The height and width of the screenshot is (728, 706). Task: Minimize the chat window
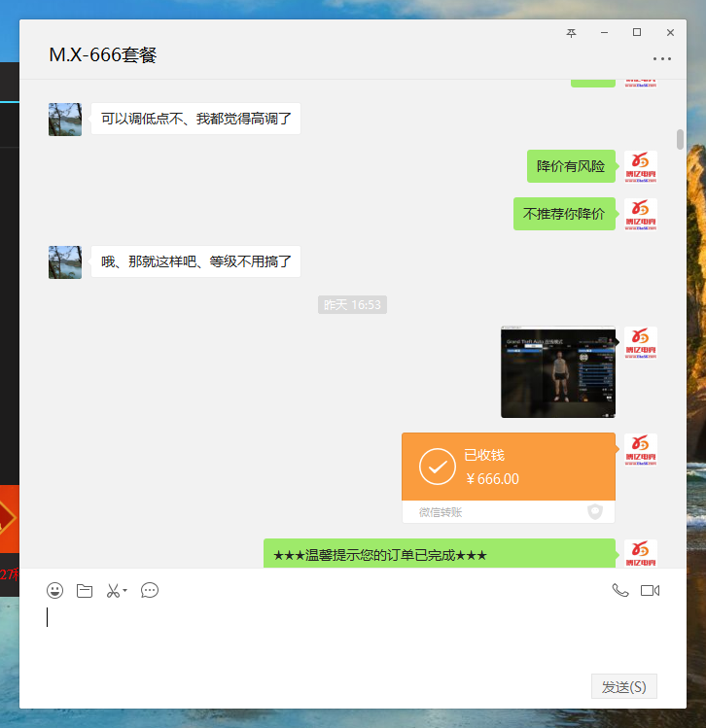604,32
